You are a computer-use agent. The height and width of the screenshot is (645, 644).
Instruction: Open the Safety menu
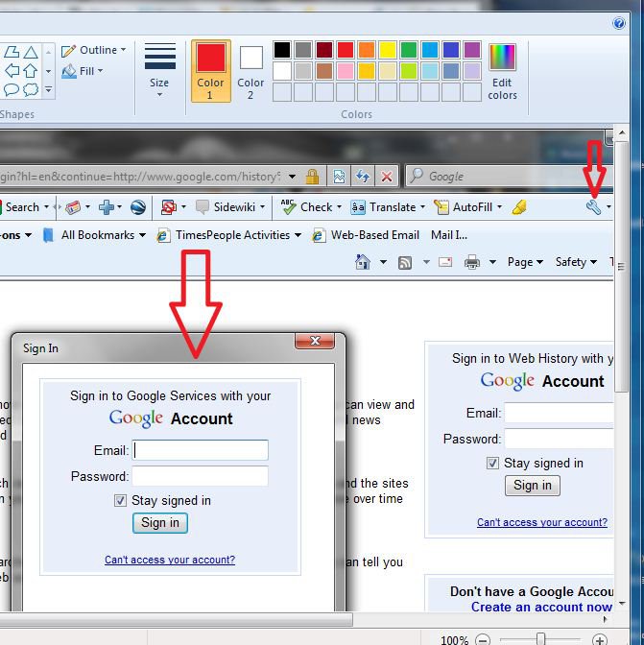tap(576, 262)
